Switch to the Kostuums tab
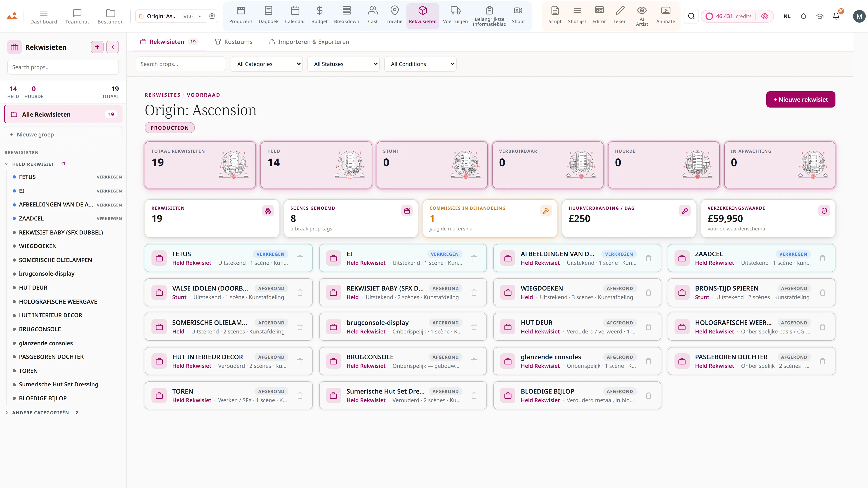Image resolution: width=868 pixels, height=488 pixels. pos(234,42)
